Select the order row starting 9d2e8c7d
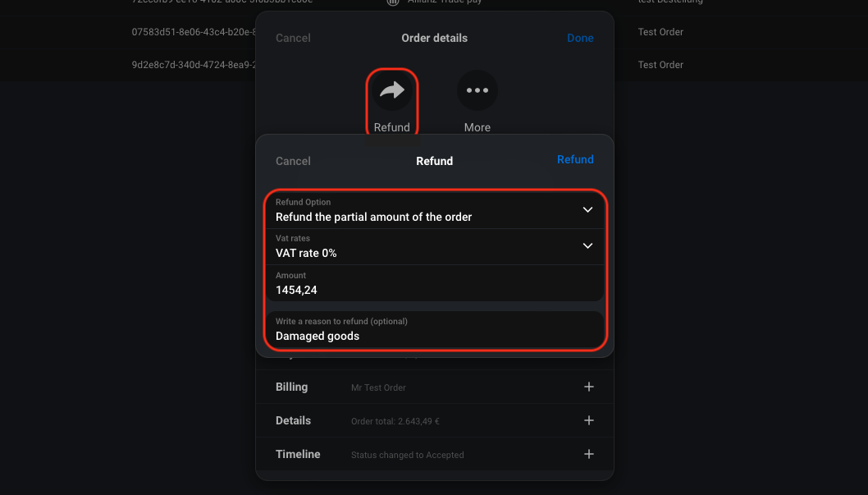 click(434, 65)
